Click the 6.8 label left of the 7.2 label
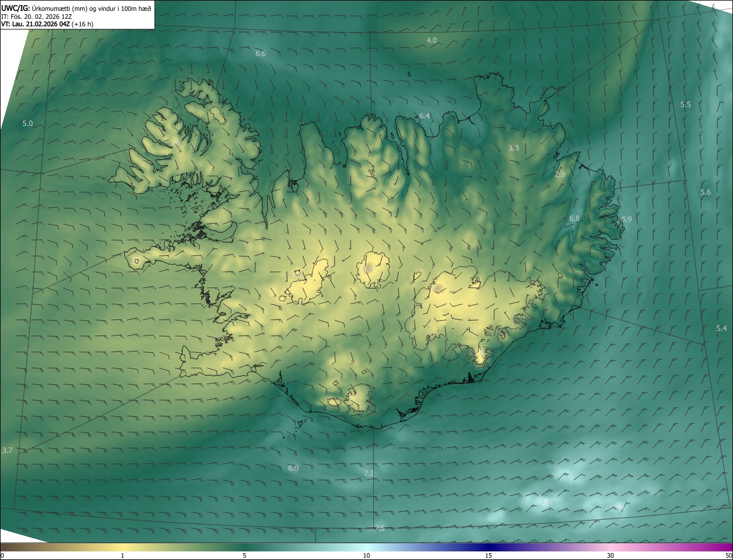 (x=293, y=468)
